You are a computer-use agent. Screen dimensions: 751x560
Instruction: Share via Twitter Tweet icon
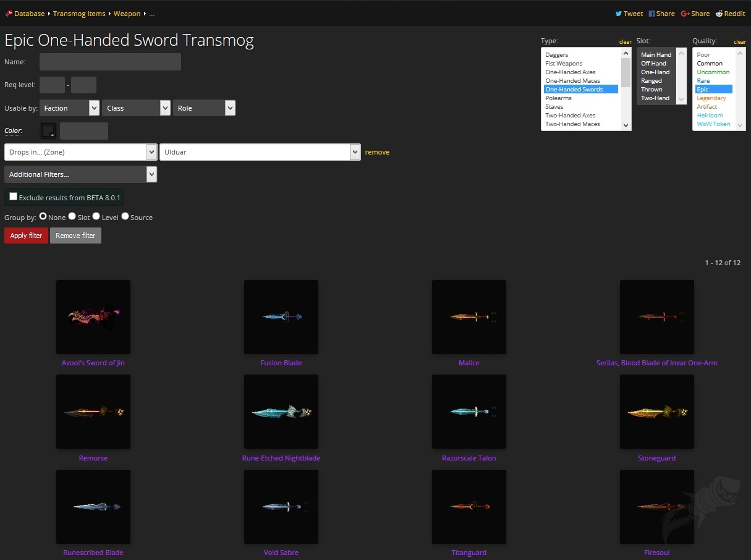click(629, 14)
